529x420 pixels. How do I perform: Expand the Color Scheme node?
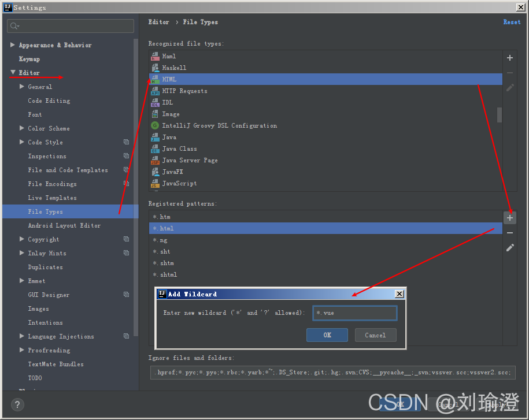pyautogui.click(x=22, y=128)
